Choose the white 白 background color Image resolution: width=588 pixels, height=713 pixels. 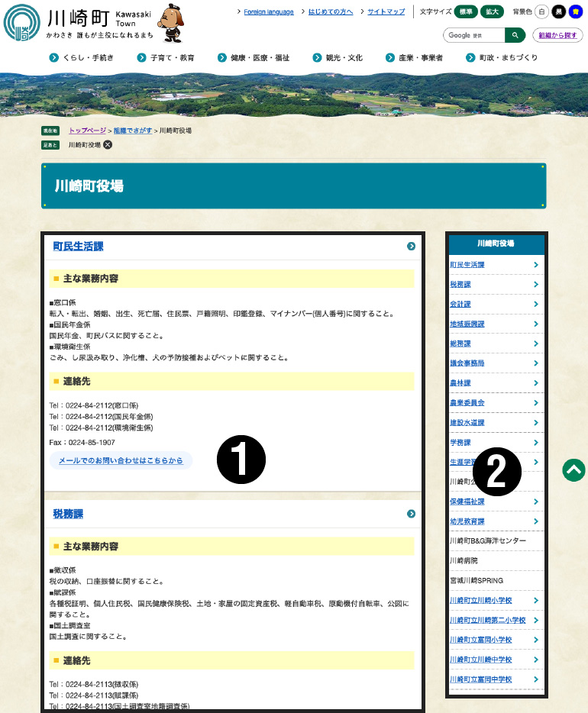point(541,11)
